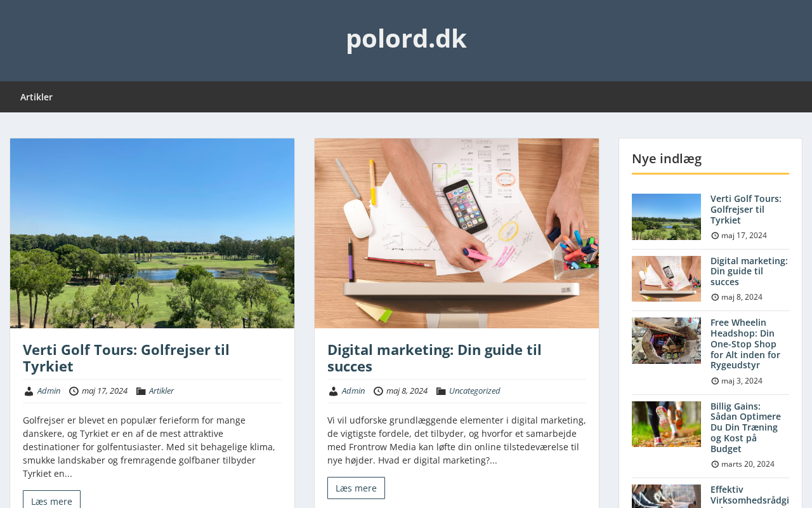Click sidebar clock icon beside marts 20, 2024
Image resolution: width=812 pixels, height=508 pixels.
pos(715,464)
